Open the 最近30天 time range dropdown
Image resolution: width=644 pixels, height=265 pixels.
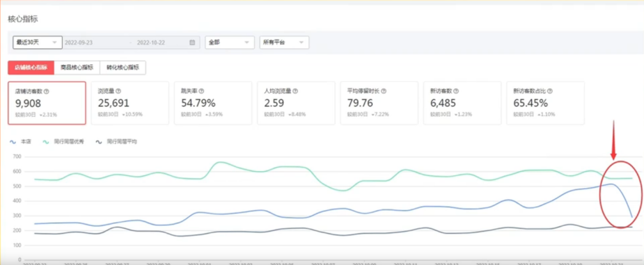click(x=37, y=42)
